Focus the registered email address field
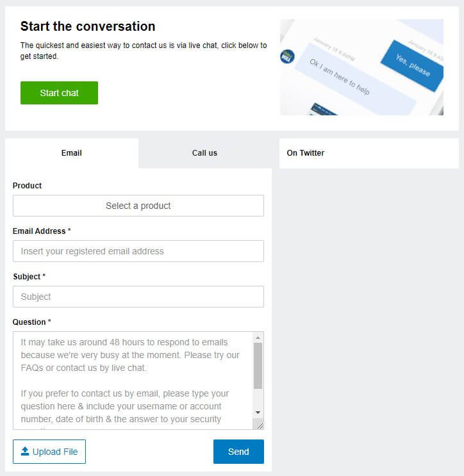 pos(138,251)
